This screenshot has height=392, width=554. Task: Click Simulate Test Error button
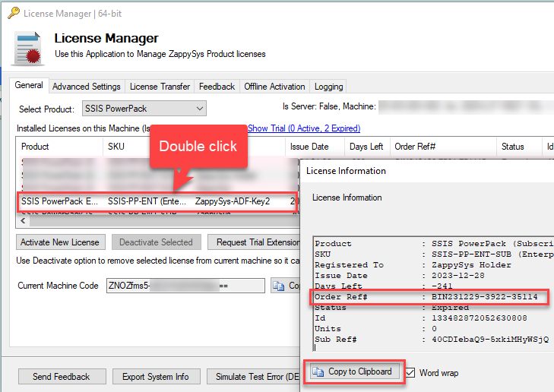[253, 377]
